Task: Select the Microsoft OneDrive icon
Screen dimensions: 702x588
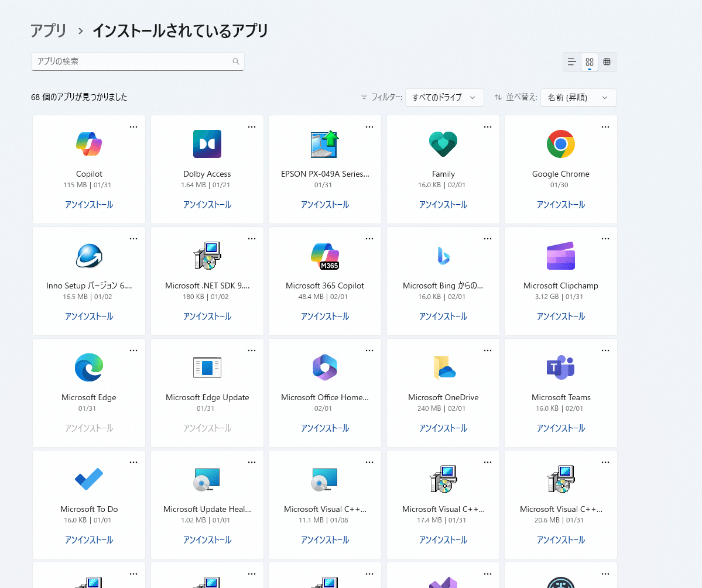Action: [443, 367]
